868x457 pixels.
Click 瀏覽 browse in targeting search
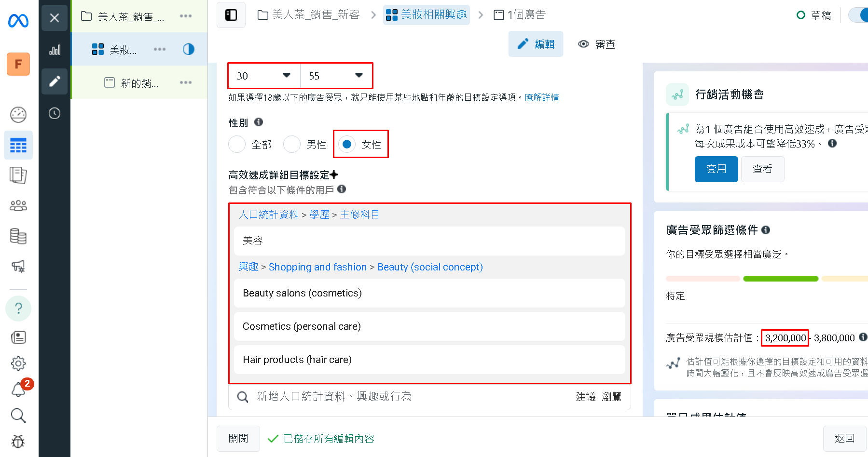[x=611, y=396]
